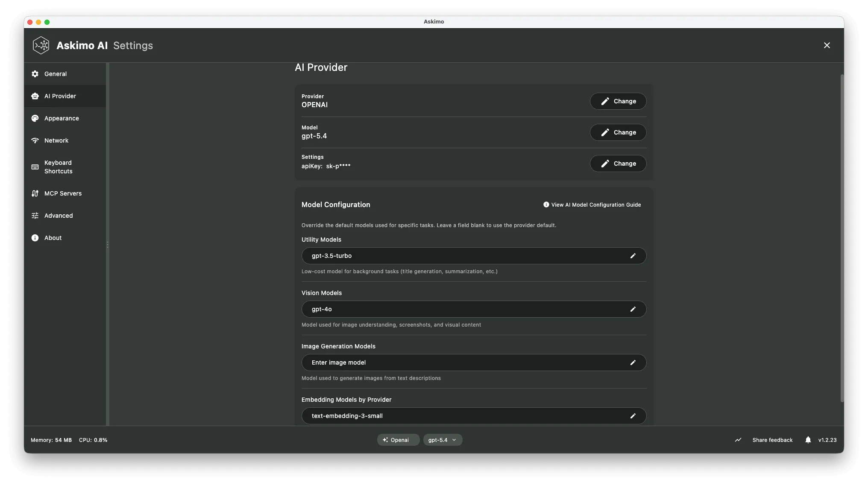The height and width of the screenshot is (485, 868).
Task: Click the MCP Servers plug icon
Action: (35, 193)
